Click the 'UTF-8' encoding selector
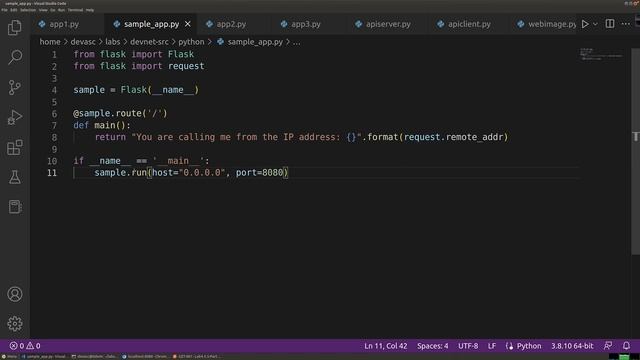 pos(468,346)
